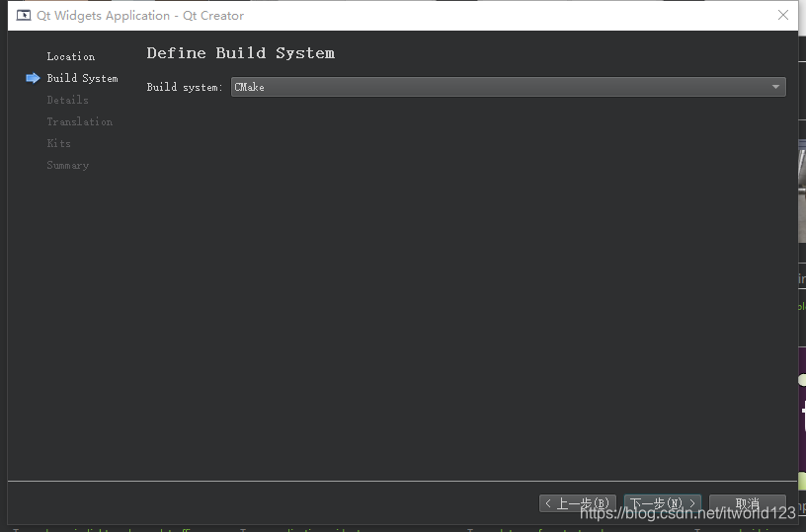This screenshot has width=806, height=532.
Task: Click the 'Build system:' label
Action: tap(185, 87)
